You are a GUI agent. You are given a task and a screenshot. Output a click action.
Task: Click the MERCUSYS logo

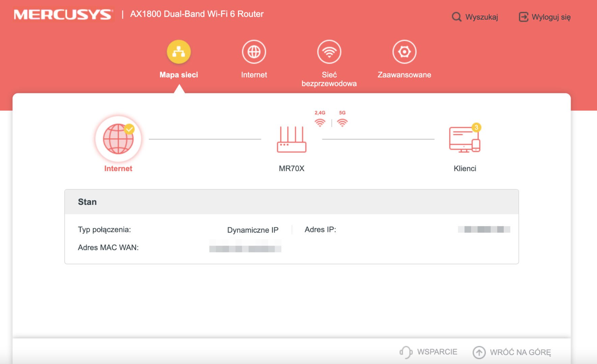(63, 14)
